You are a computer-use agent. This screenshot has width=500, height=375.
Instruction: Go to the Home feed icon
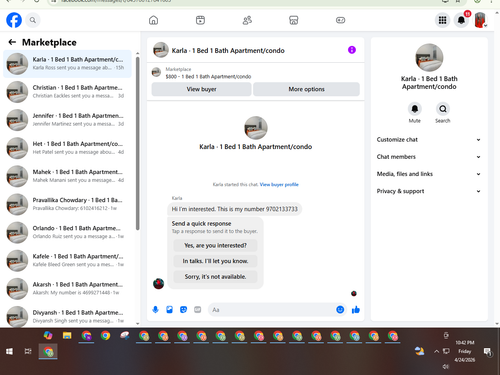click(153, 20)
